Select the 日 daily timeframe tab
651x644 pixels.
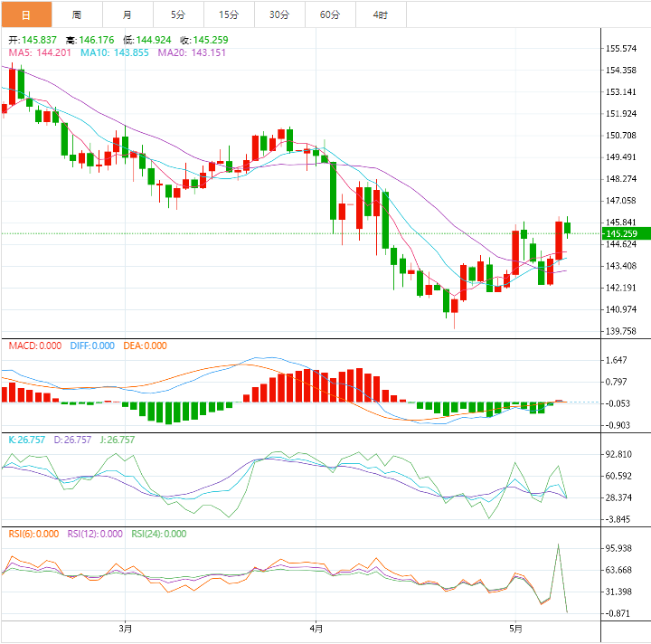26,15
